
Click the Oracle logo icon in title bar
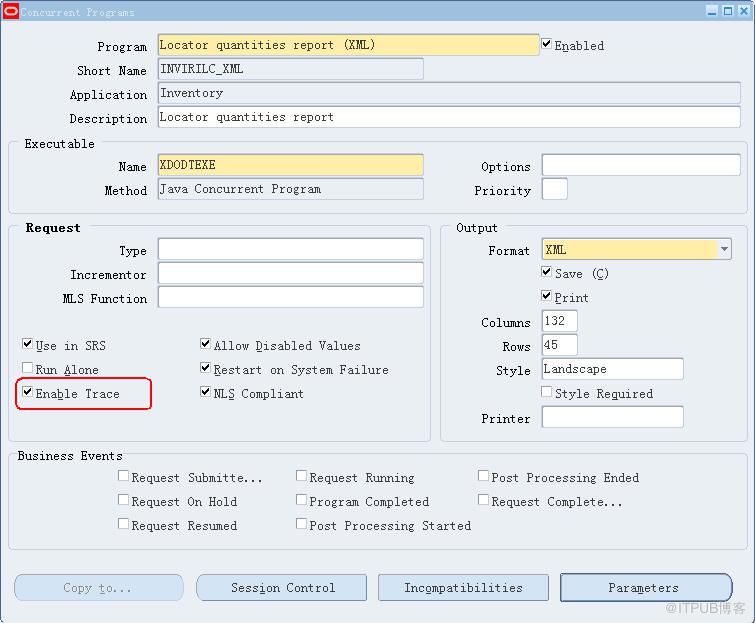(x=10, y=11)
